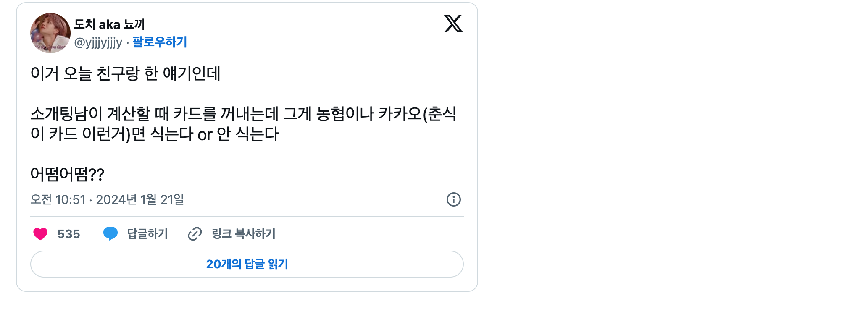868x309 pixels.
Task: Open the 도치 aka 뇨끼 display name
Action: pos(109,24)
